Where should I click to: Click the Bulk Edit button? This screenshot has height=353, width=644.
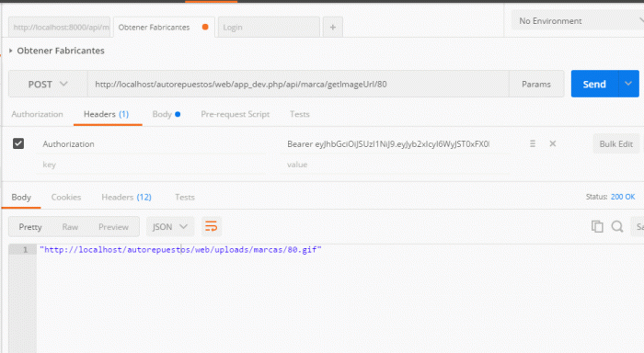click(615, 143)
